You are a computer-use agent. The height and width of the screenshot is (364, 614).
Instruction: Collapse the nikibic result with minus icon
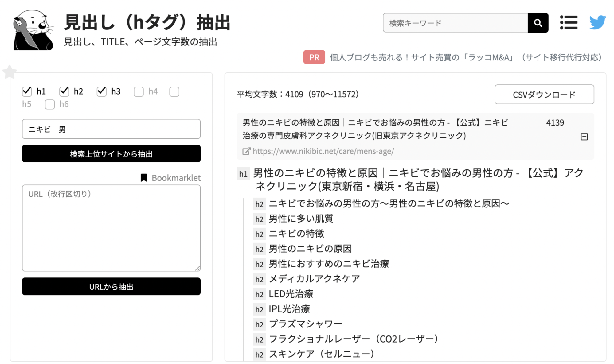click(x=584, y=137)
